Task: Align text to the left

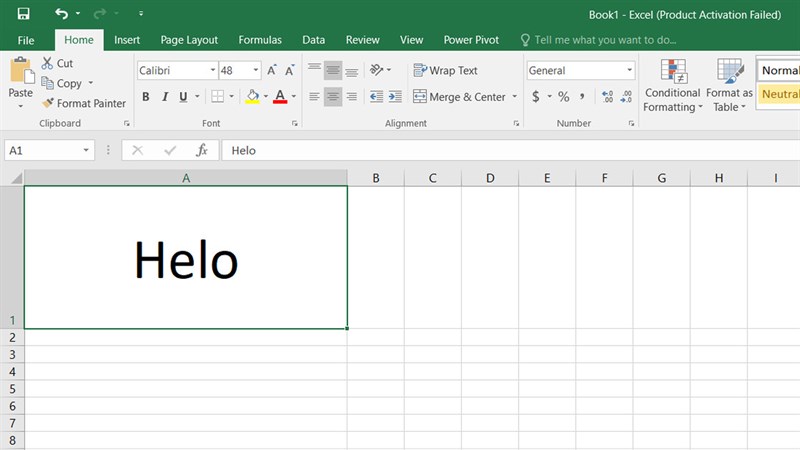Action: [x=314, y=96]
